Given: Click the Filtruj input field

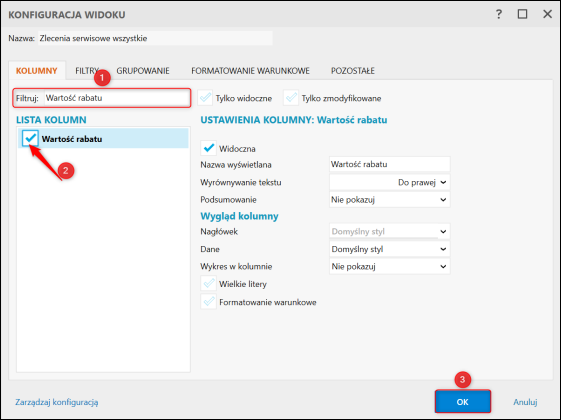Looking at the screenshot, I should point(117,98).
